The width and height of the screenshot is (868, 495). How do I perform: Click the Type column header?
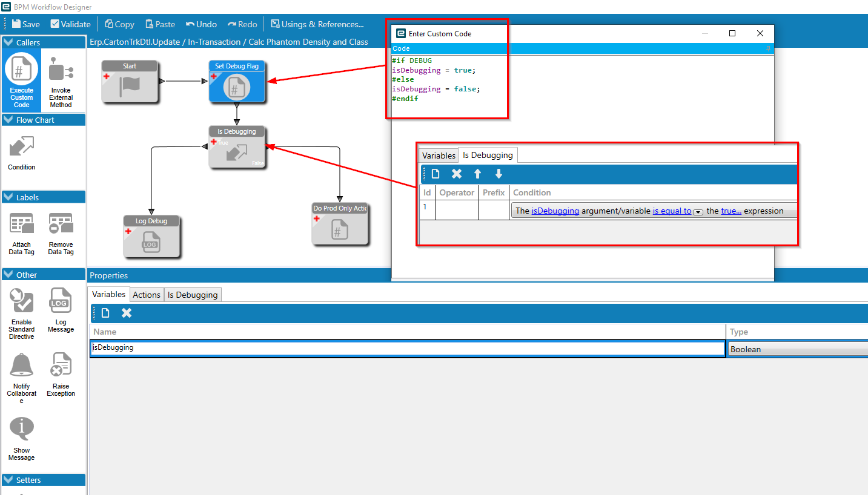click(797, 332)
